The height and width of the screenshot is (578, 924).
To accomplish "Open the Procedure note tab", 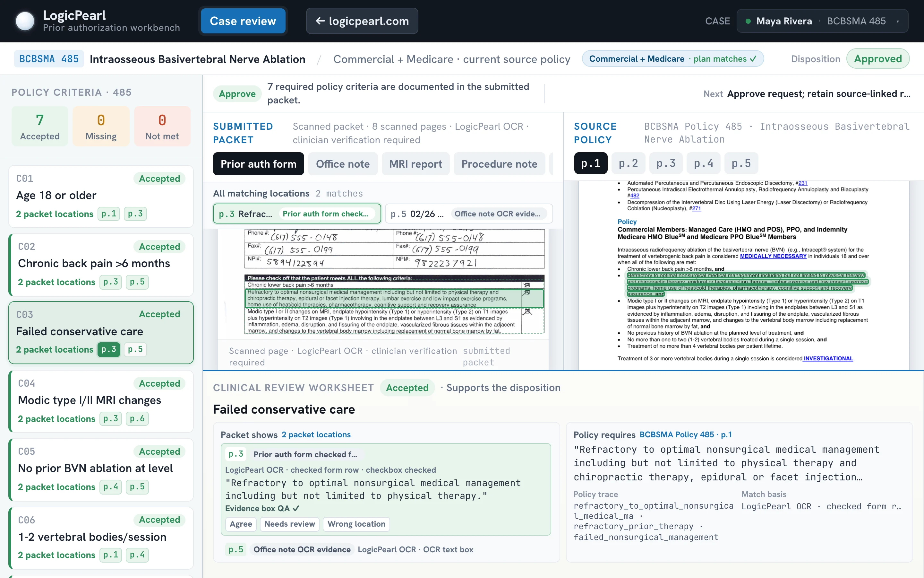I will coord(499,164).
